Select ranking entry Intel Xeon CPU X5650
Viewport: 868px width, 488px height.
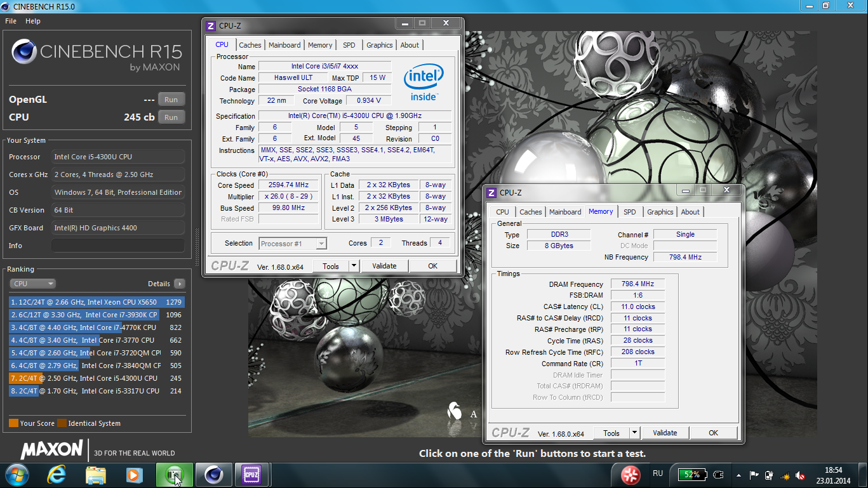[96, 302]
